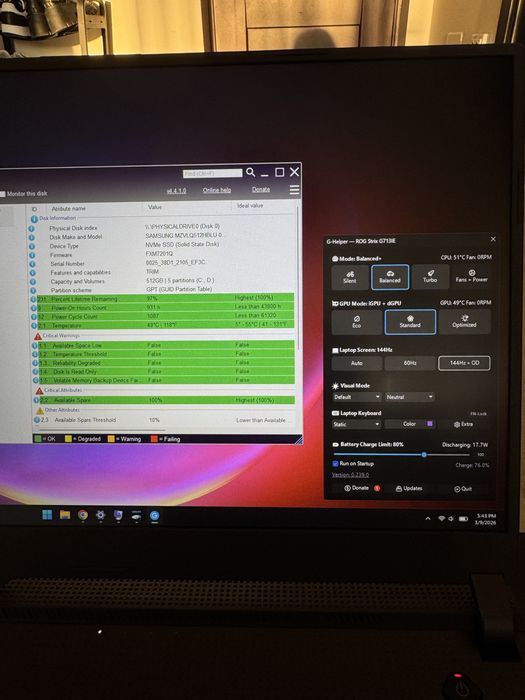
Task: Click info icon for Disk Make and Model
Action: (x=31, y=238)
